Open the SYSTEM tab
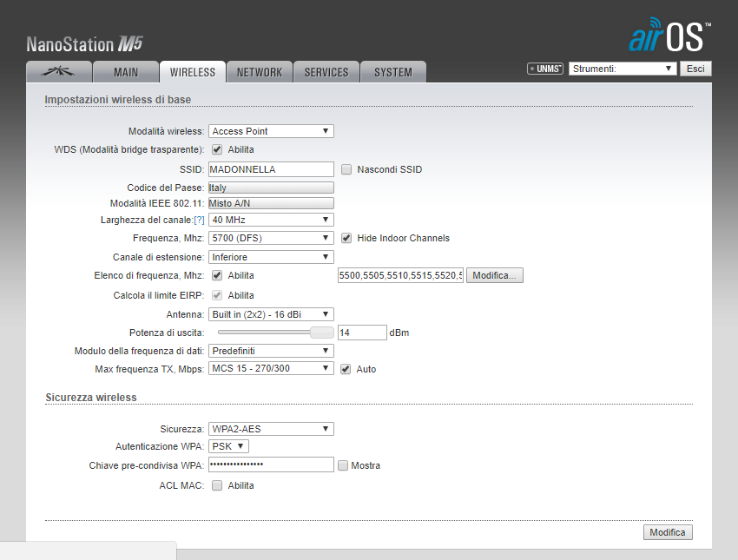Image resolution: width=738 pixels, height=560 pixels. 393,72
